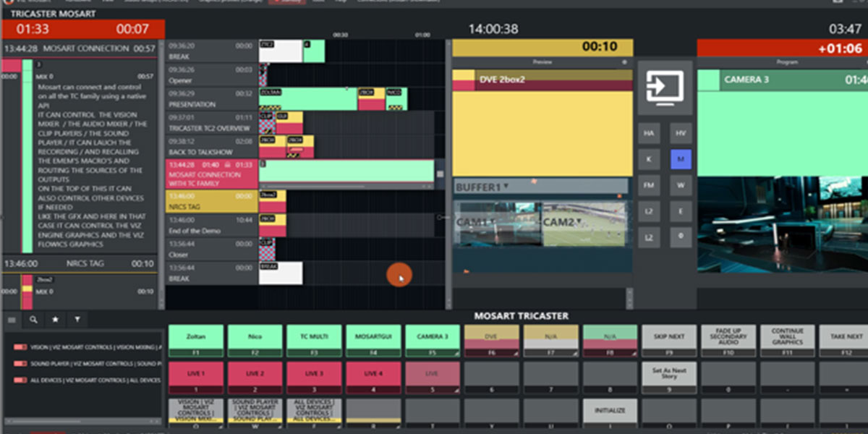Expand the DVE tile corner arrow

point(517,354)
